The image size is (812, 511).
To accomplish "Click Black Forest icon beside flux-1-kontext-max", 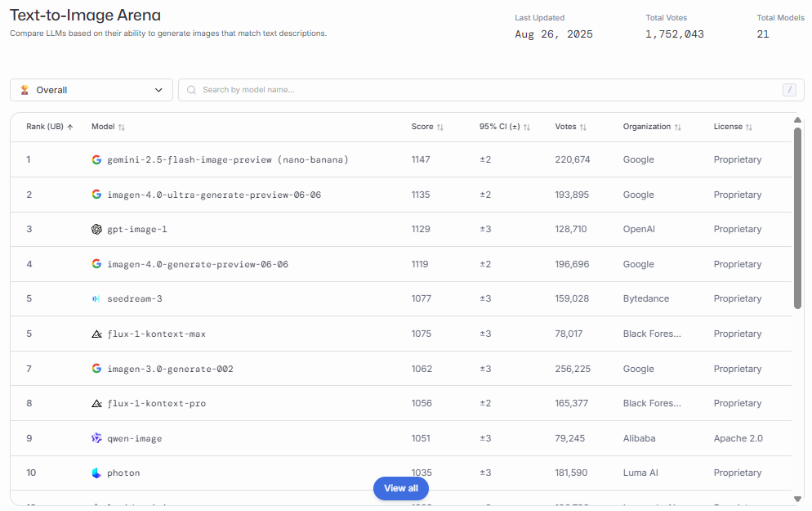I will [96, 334].
